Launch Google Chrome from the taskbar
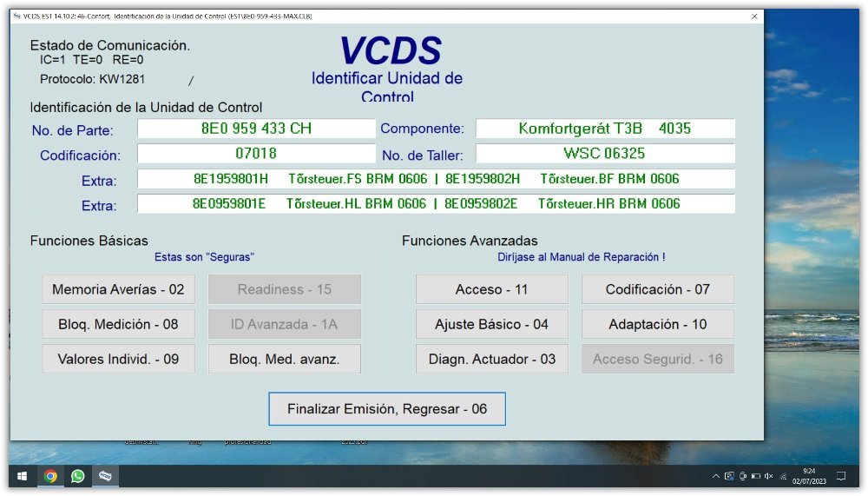The image size is (868, 496). (x=50, y=476)
